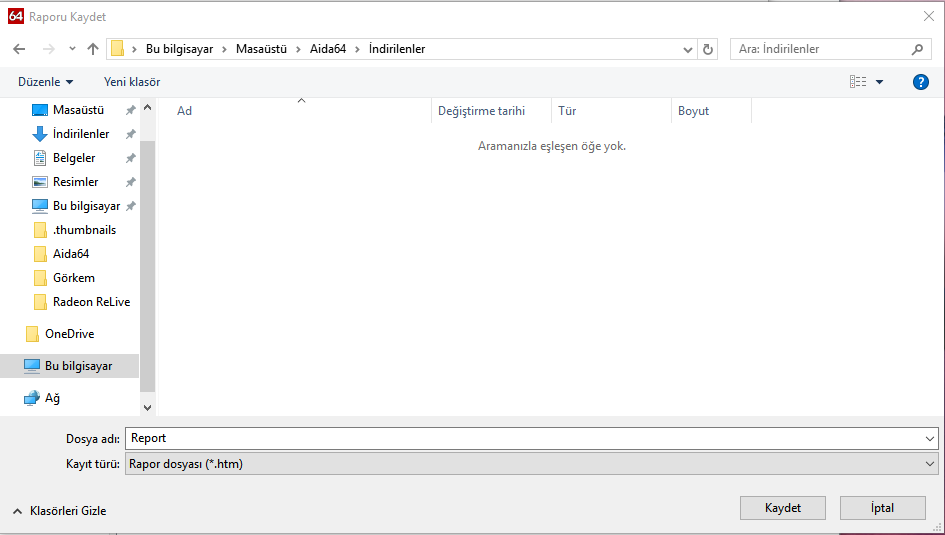Click pin icon next to Resimler

(x=130, y=182)
